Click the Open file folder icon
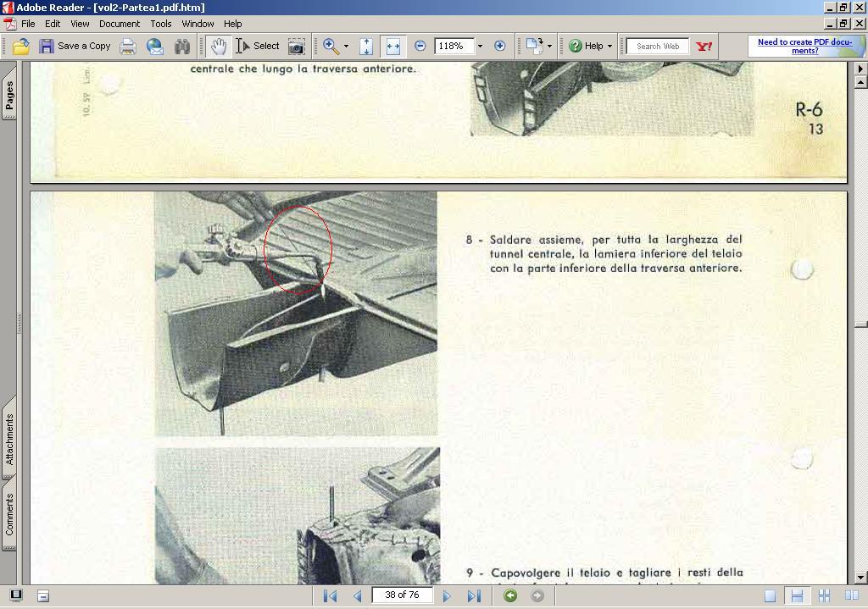This screenshot has height=609, width=868. click(x=20, y=47)
